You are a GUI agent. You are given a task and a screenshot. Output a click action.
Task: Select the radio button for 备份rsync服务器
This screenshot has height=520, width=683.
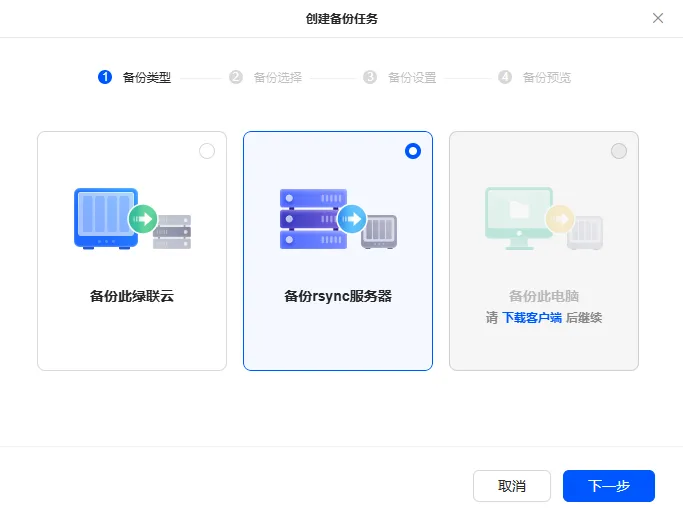coord(413,151)
